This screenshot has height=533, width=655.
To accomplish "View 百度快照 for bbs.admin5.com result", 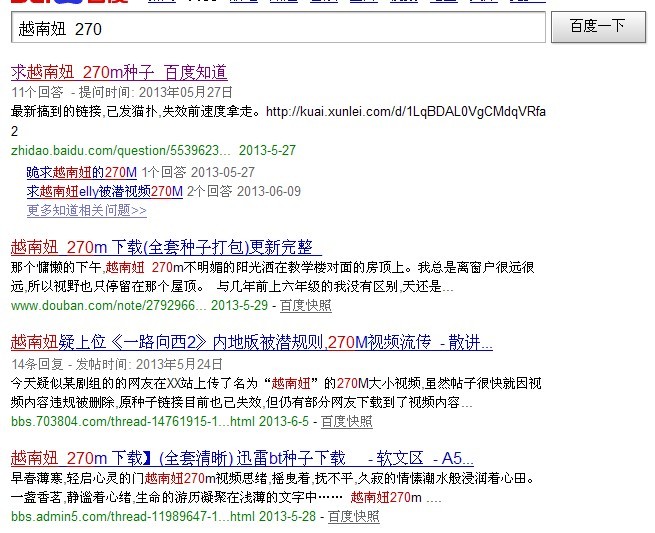I will click(353, 517).
